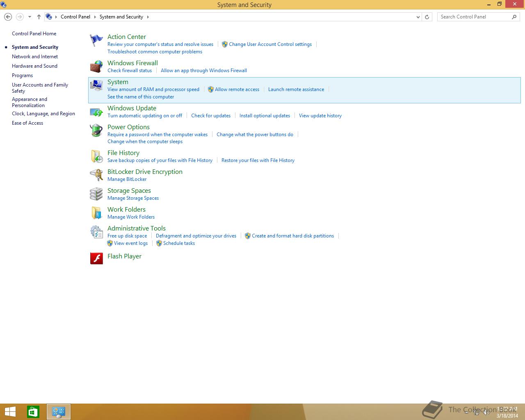
Task: Click Change what the power buttons do
Action: (x=255, y=135)
